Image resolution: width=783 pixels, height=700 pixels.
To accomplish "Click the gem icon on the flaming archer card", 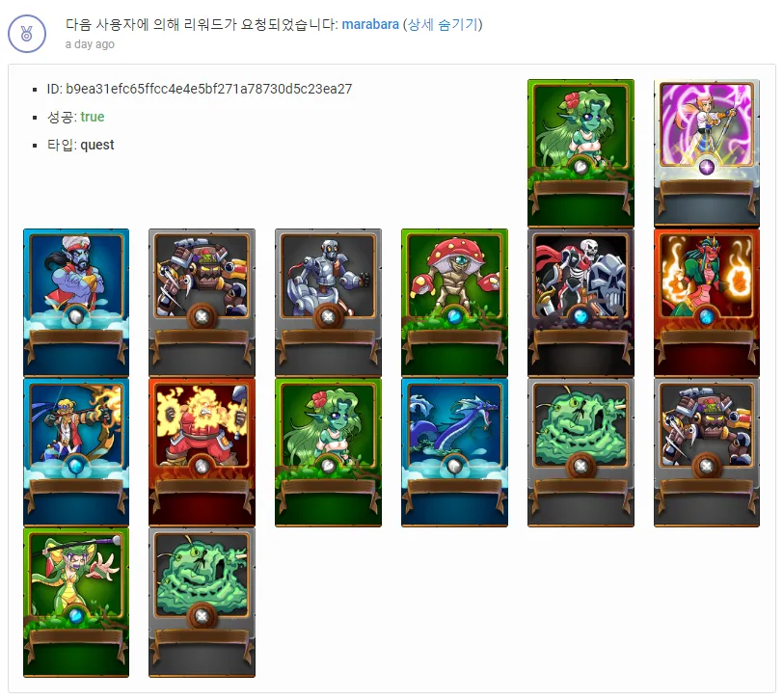I will (x=76, y=467).
